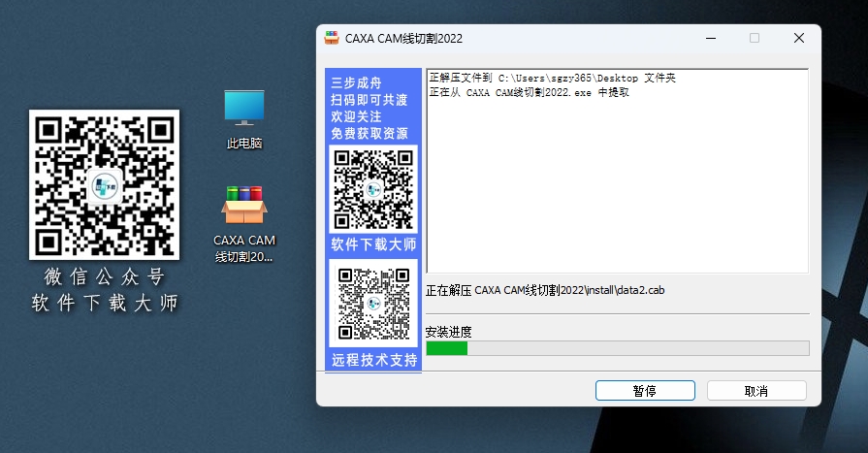This screenshot has height=453, width=868.
Task: Click the 暂停 (pause) button
Action: [x=645, y=390]
